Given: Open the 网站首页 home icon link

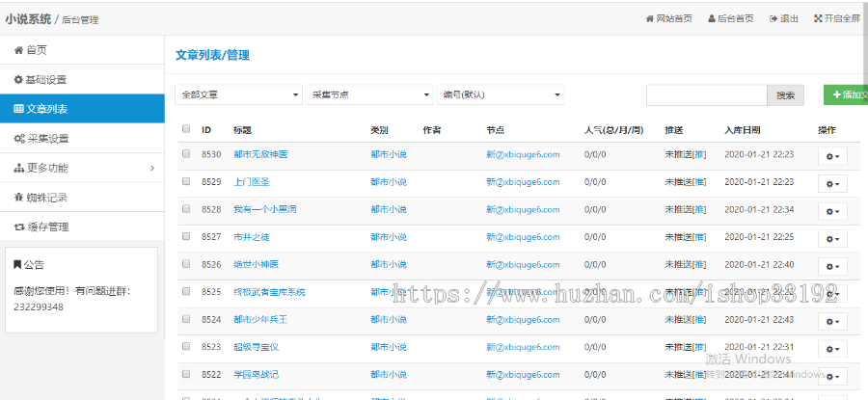Looking at the screenshot, I should pyautogui.click(x=668, y=18).
